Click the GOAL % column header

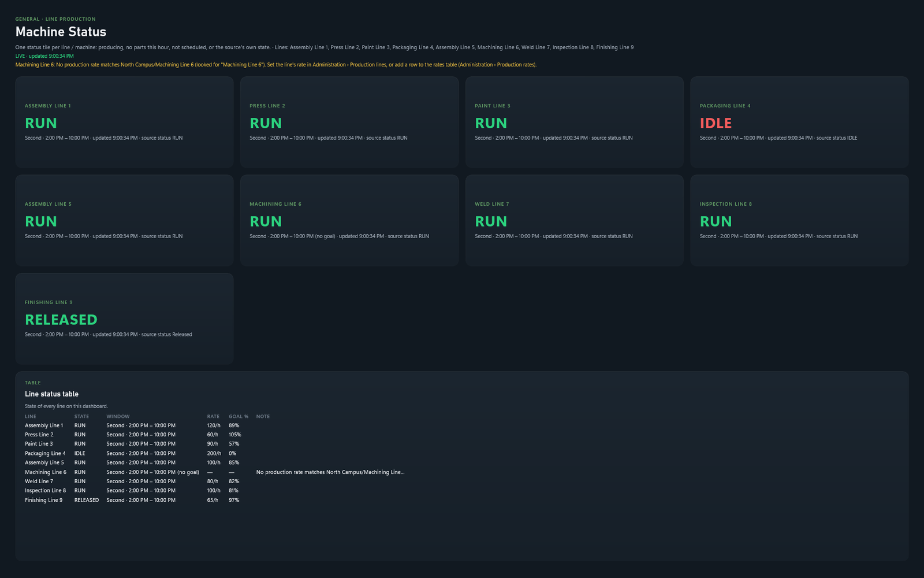pyautogui.click(x=239, y=416)
